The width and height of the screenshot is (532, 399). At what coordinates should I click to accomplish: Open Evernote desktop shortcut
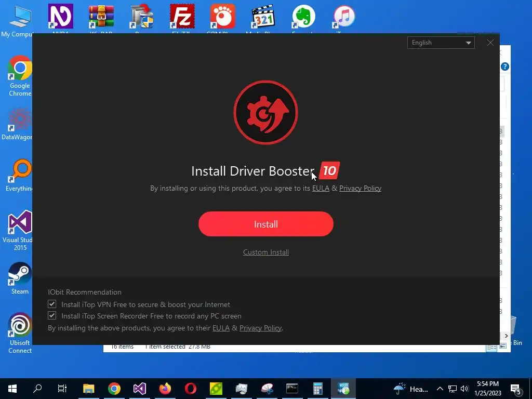pos(303,18)
